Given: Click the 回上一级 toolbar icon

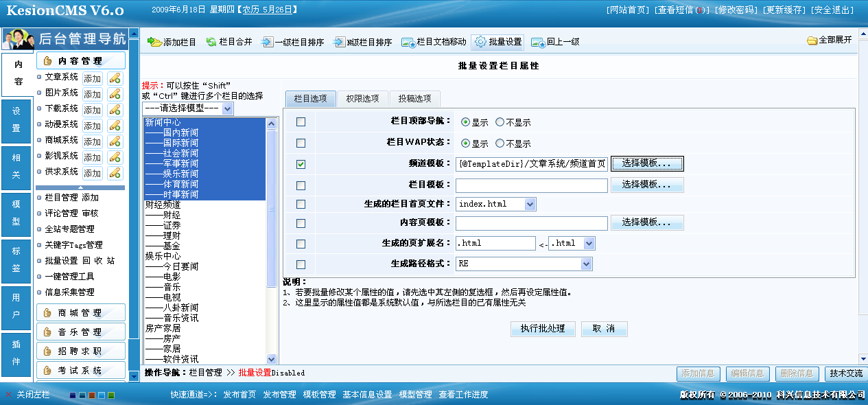Looking at the screenshot, I should click(x=538, y=43).
